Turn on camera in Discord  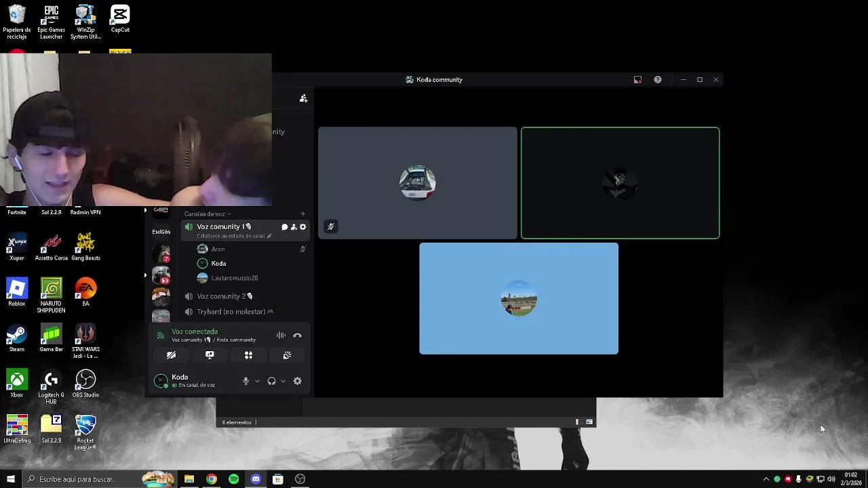pyautogui.click(x=171, y=355)
